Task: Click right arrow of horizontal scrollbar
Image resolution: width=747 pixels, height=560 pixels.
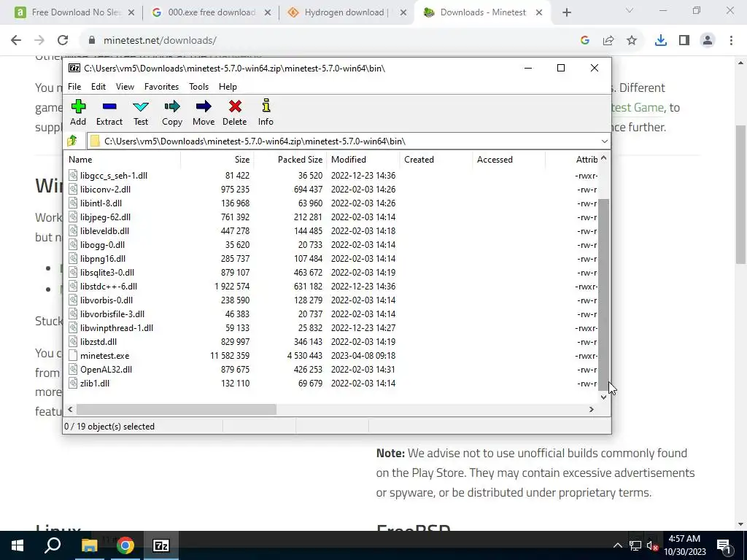Action: pos(592,409)
